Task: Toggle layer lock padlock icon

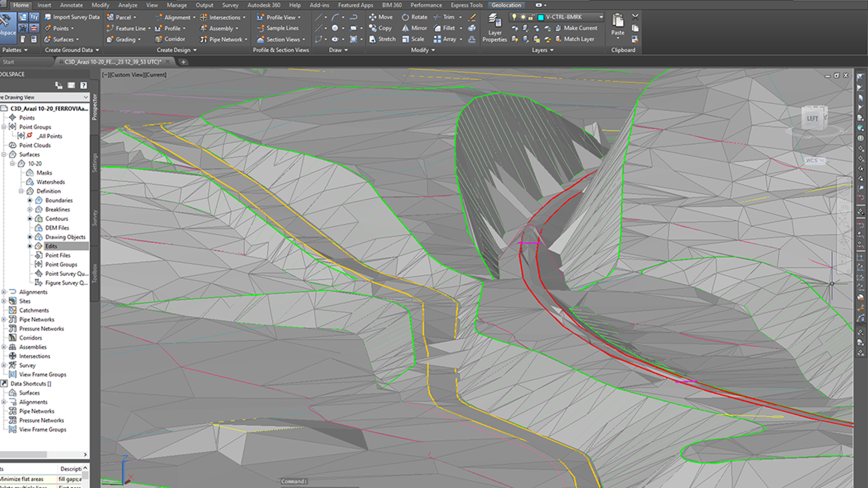Action: (x=532, y=17)
